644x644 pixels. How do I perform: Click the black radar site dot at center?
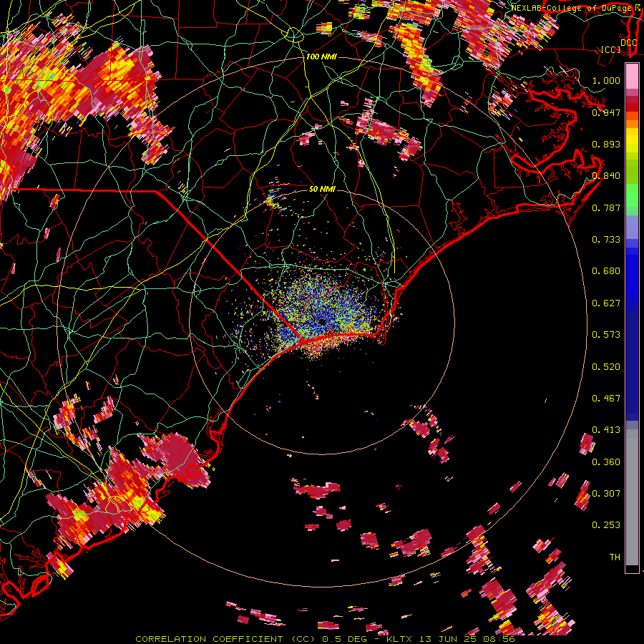(x=321, y=321)
